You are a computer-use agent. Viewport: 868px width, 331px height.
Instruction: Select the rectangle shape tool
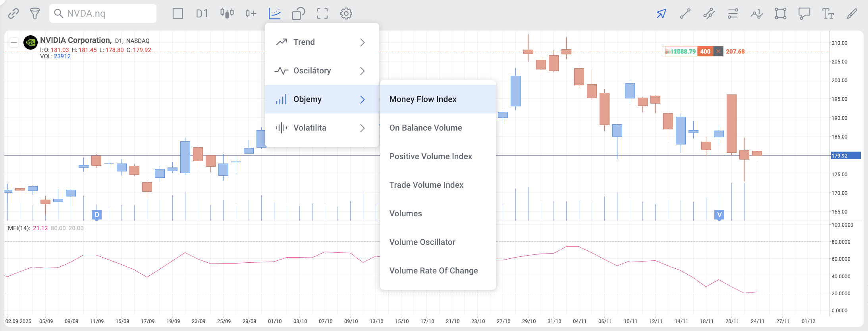pos(781,13)
